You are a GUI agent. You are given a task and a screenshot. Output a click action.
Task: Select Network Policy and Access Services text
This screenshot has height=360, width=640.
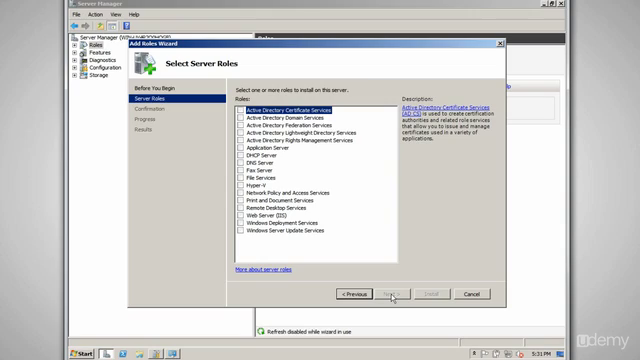point(288,193)
